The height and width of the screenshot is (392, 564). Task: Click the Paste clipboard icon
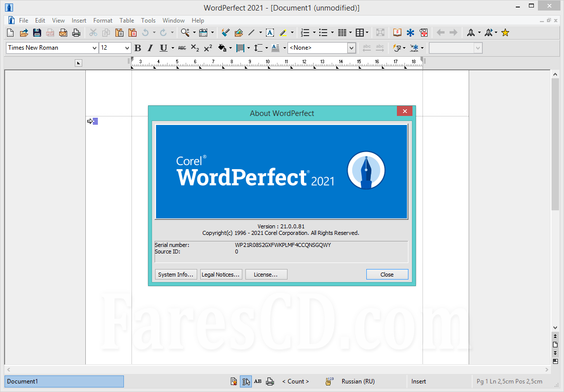pyautogui.click(x=119, y=33)
